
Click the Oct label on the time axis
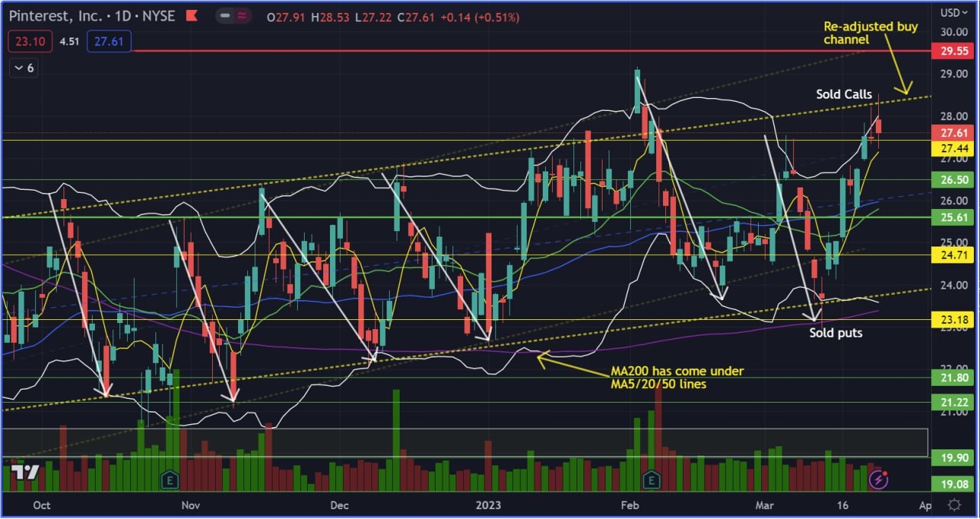(x=42, y=505)
